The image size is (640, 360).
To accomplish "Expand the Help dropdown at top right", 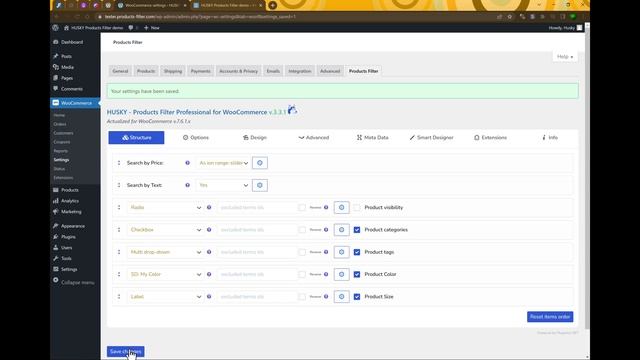I will 565,56.
